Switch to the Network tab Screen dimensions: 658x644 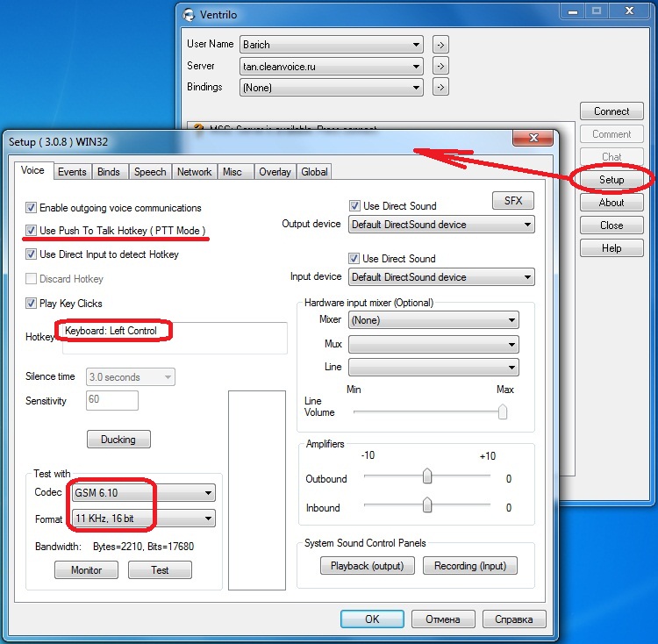pos(194,172)
